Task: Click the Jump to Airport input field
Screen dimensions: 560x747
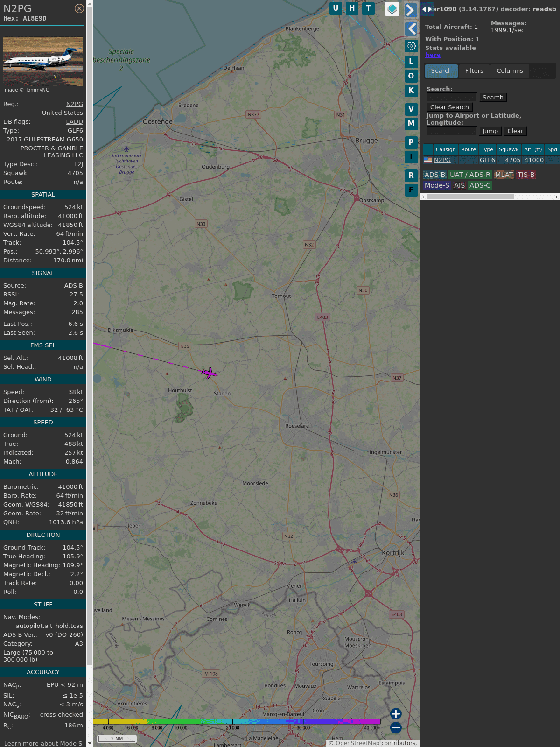Action: (451, 131)
